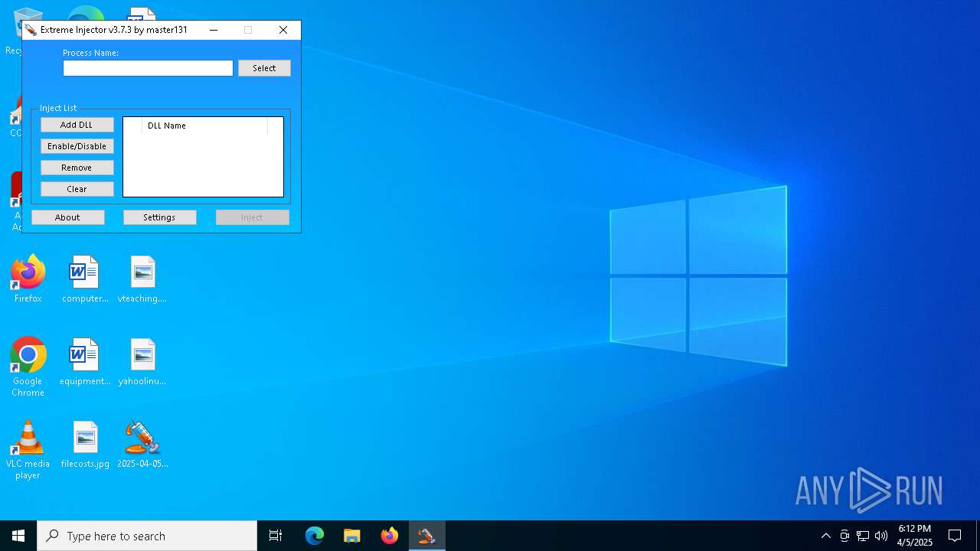Open the Windows Start menu
The image size is (980, 551).
pos(18,536)
